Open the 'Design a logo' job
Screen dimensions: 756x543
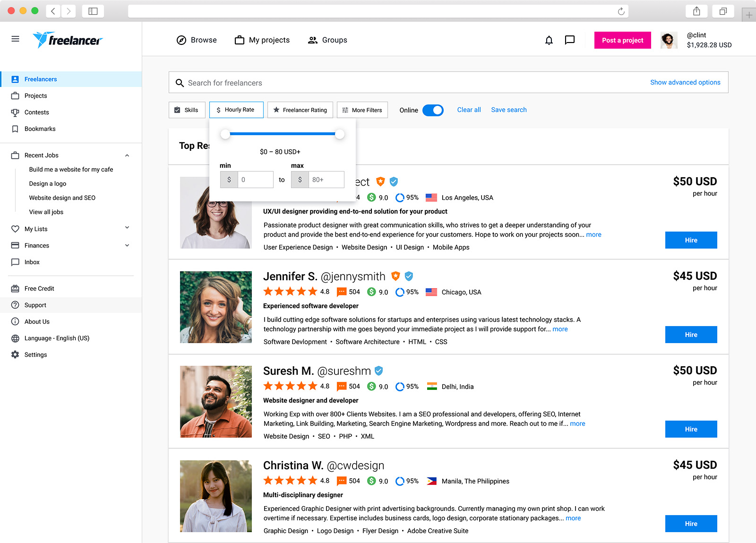point(48,184)
